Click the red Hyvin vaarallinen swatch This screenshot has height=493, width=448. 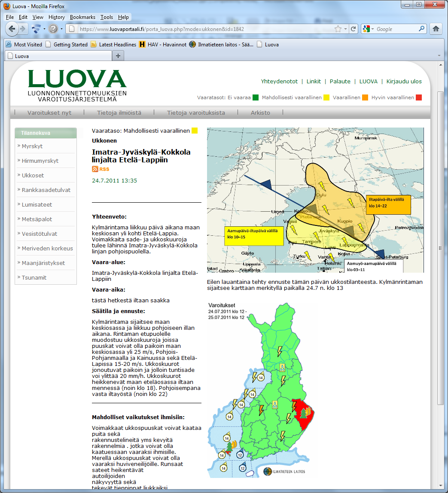point(418,97)
